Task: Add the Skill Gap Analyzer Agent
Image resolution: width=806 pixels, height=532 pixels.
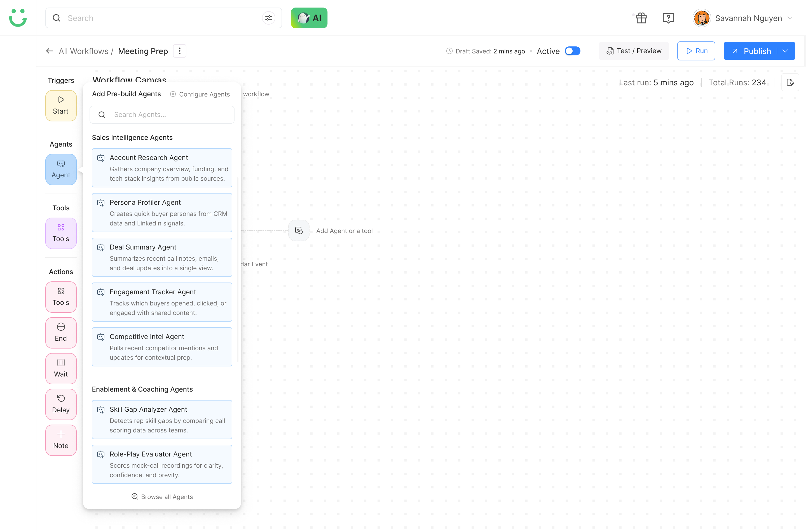Action: click(162, 419)
